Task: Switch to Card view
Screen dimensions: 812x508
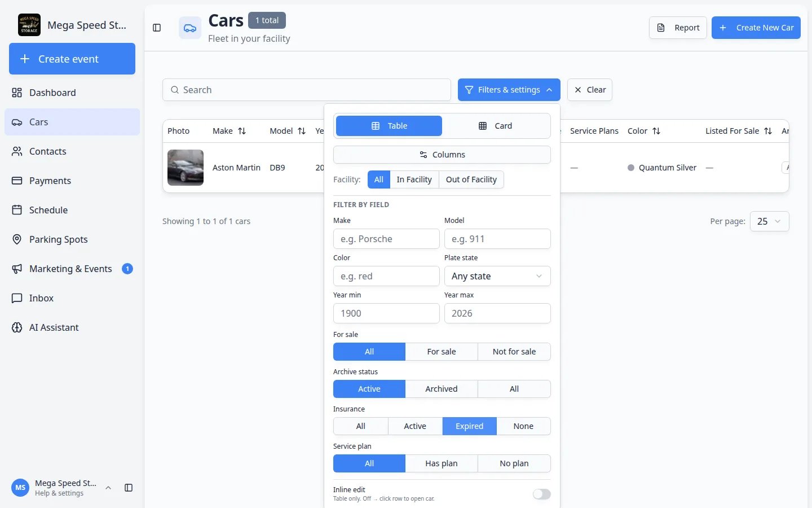Action: point(495,126)
